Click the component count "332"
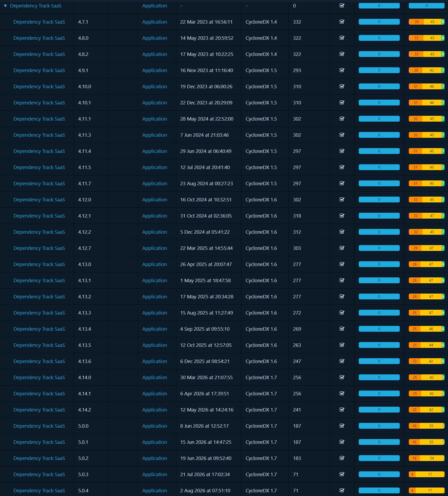The image size is (448, 496). (x=297, y=22)
